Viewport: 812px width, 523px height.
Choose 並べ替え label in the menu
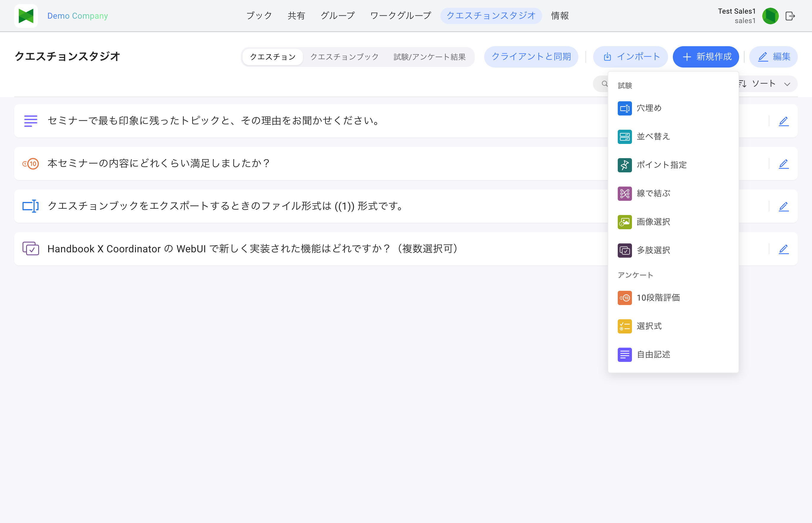(x=653, y=137)
